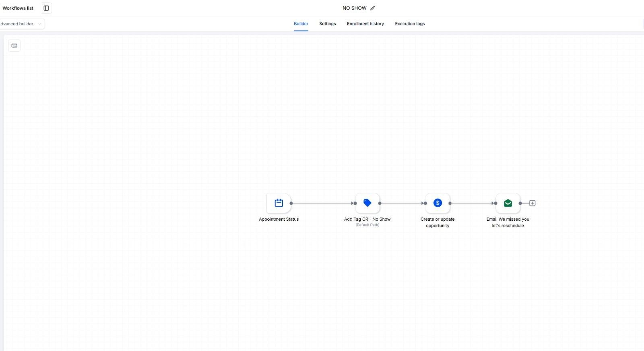Image resolution: width=644 pixels, height=351 pixels.
Task: Click the output connector of Appointment Status node
Action: [291, 203]
